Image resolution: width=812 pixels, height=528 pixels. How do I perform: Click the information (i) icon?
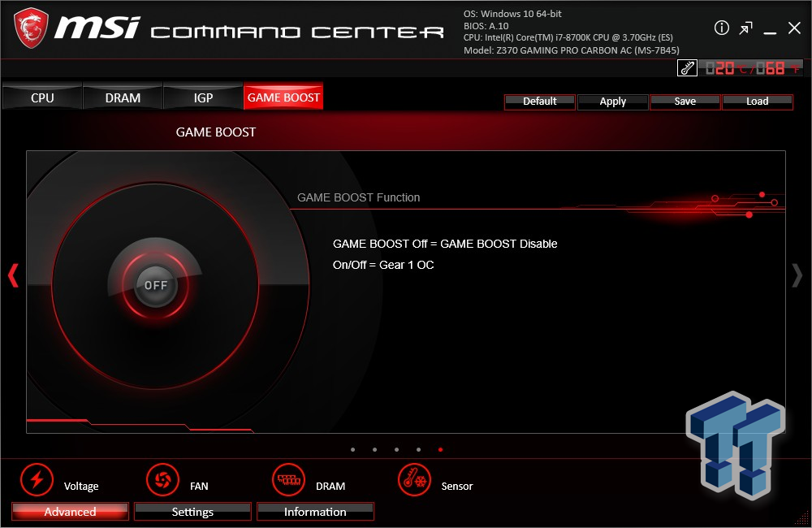tap(721, 28)
